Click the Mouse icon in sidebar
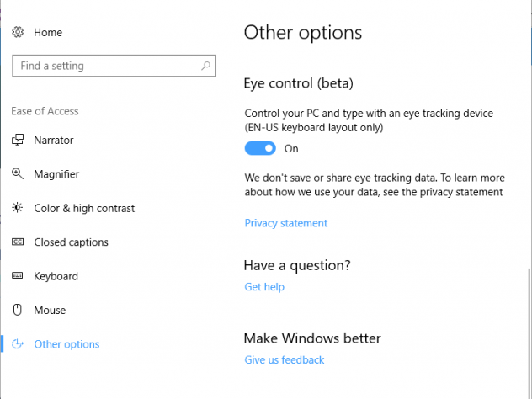This screenshot has width=532, height=399. [x=18, y=310]
